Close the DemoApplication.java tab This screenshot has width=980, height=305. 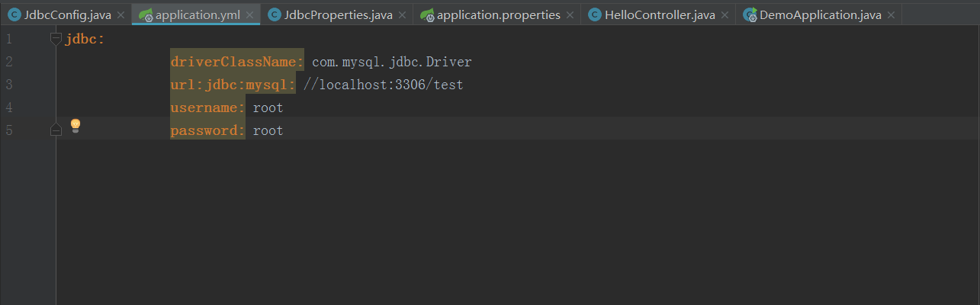point(892,15)
